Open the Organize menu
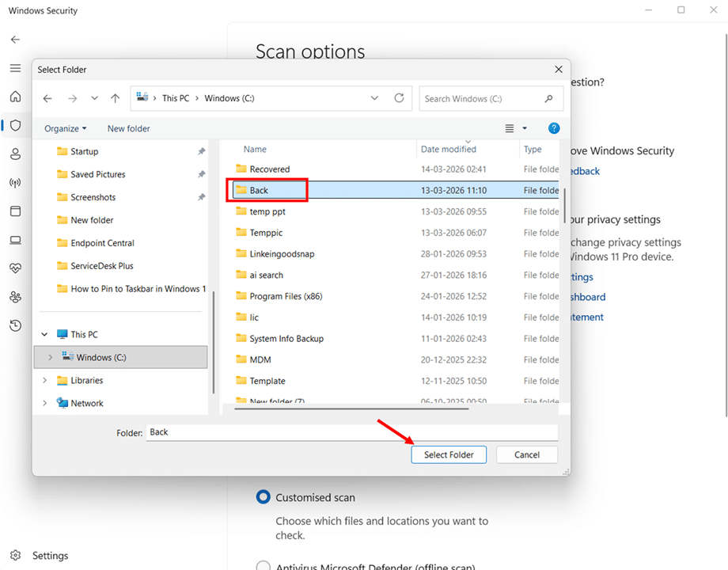The image size is (728, 570). pyautogui.click(x=65, y=128)
